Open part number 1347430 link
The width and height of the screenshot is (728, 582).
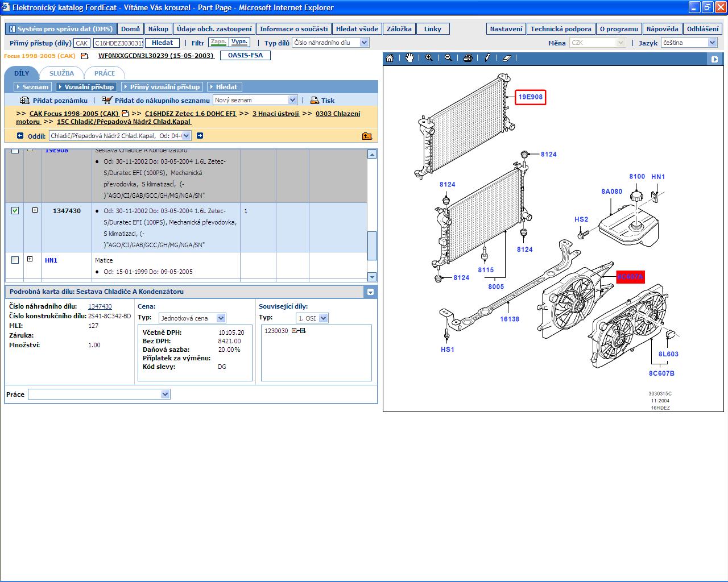click(100, 307)
